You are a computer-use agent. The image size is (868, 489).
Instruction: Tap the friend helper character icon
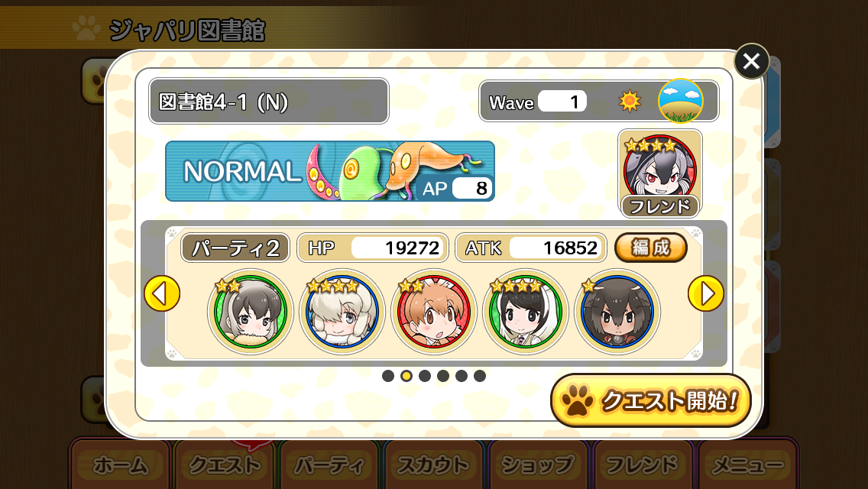pos(660,173)
